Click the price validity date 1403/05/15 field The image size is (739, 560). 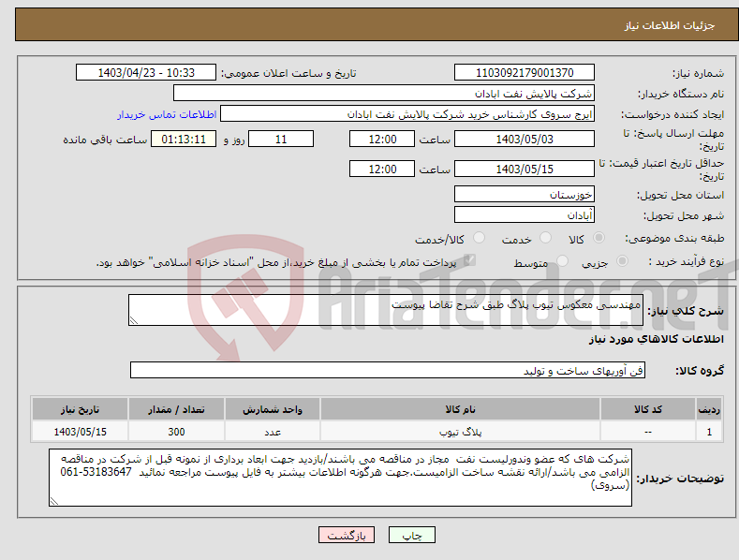[525, 169]
